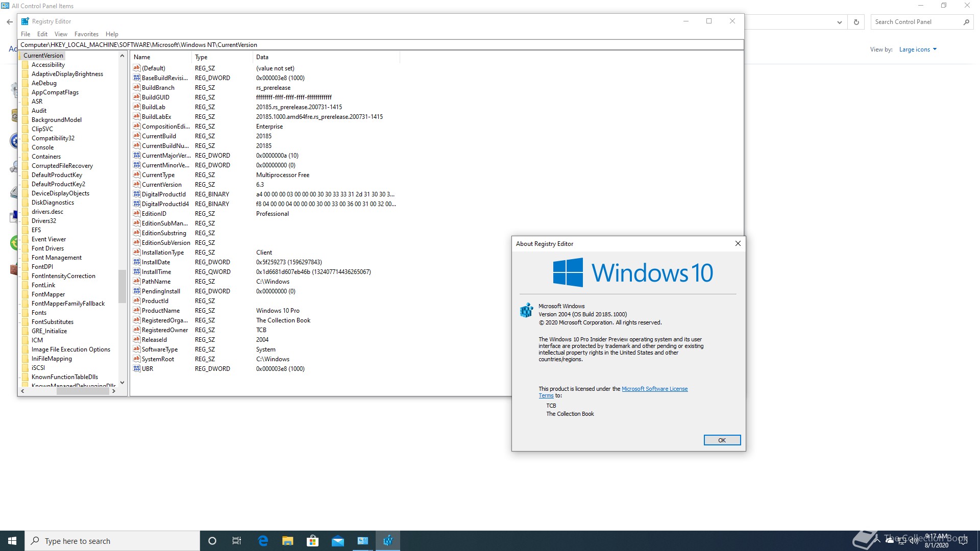Select the Image File Execution Options key
Screen dimensions: 980x551
pyautogui.click(x=70, y=349)
